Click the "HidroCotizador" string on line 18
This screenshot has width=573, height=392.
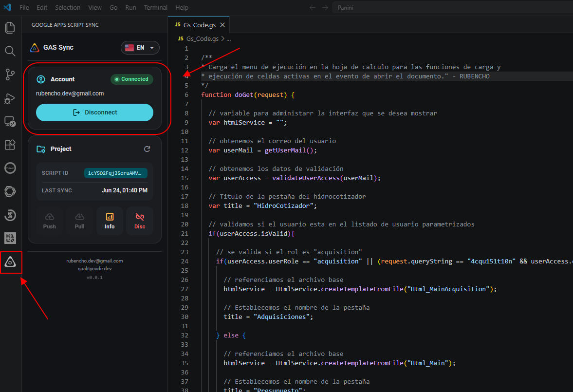(x=283, y=206)
